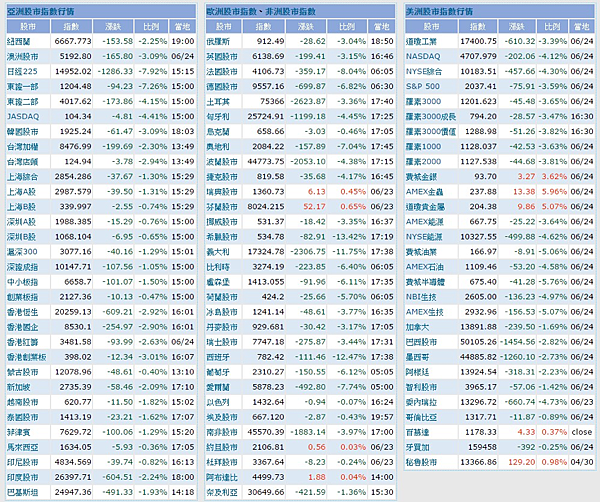Click the 秘魯股市 index link
The width and height of the screenshot is (600, 502).
[x=421, y=463]
